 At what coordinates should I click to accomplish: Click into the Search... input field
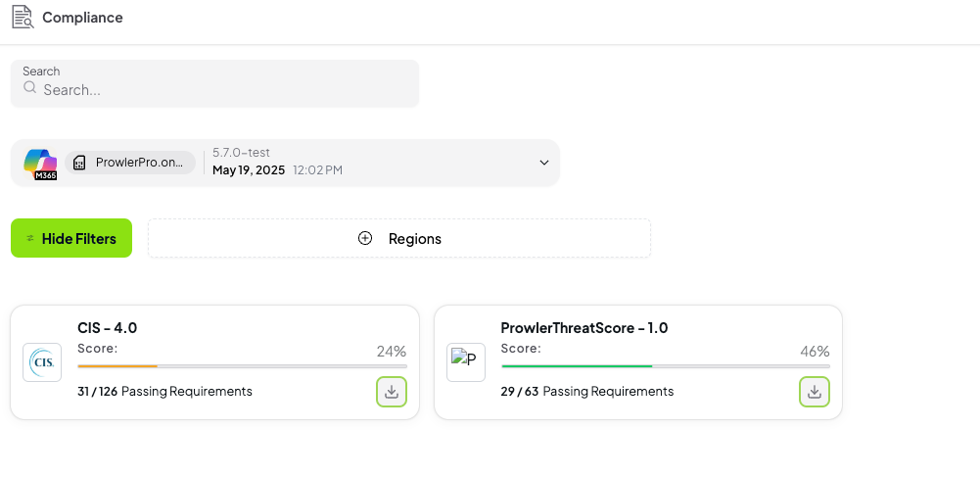214,83
